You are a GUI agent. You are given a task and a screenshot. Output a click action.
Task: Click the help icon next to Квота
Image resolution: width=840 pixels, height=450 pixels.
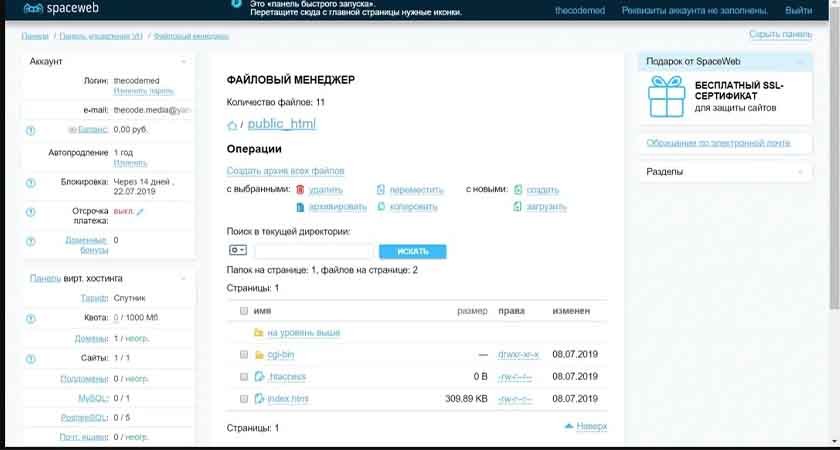31,319
